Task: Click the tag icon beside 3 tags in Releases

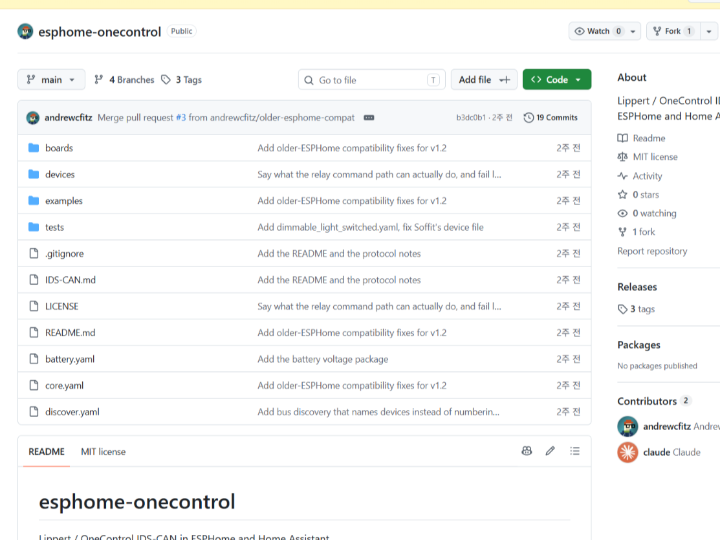Action: [622, 309]
